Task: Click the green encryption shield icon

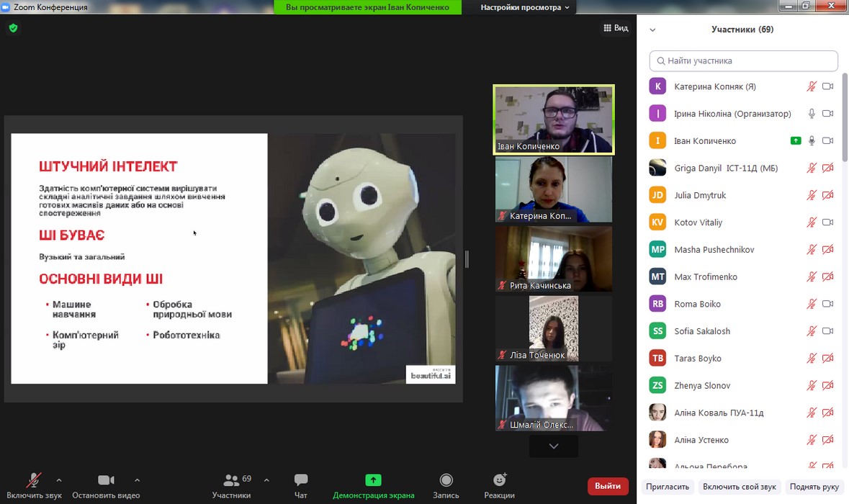Action: pos(13,28)
